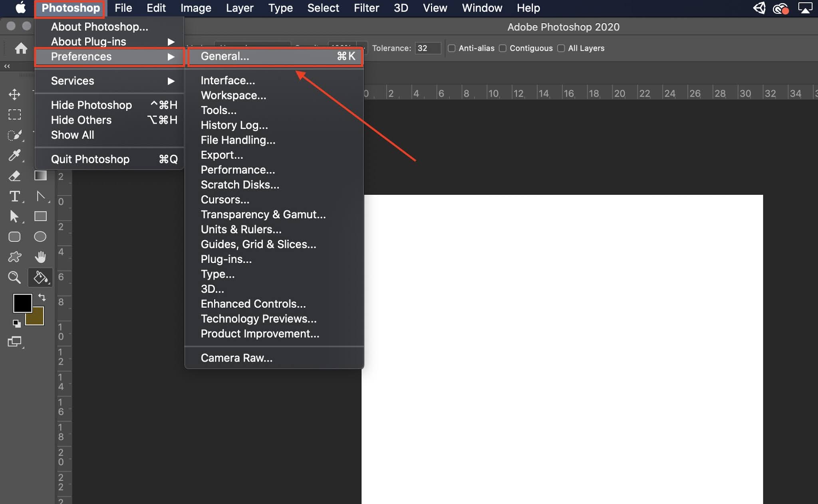
Task: Open Performance preferences entry
Action: (238, 170)
